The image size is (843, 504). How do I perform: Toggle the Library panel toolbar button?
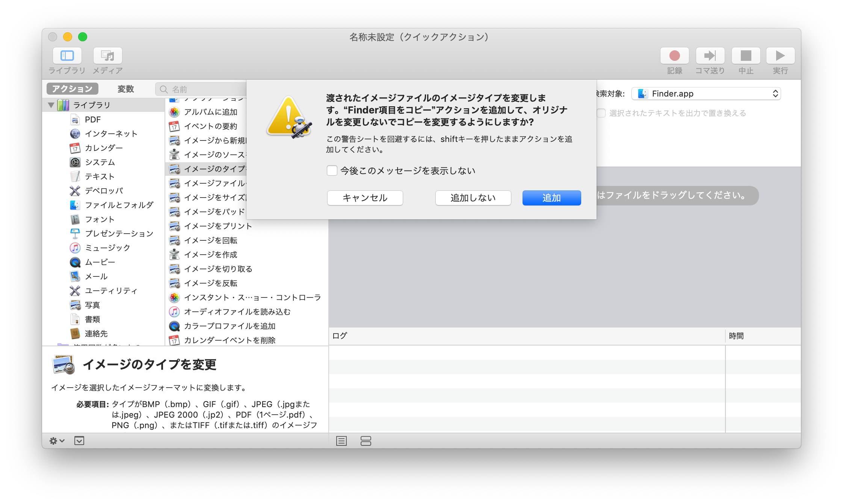(67, 56)
